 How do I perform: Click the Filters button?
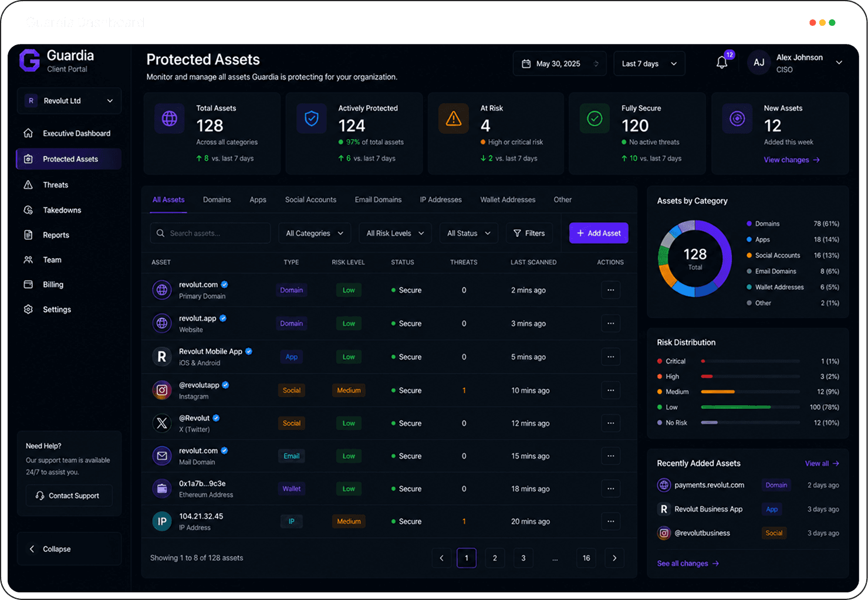tap(529, 233)
